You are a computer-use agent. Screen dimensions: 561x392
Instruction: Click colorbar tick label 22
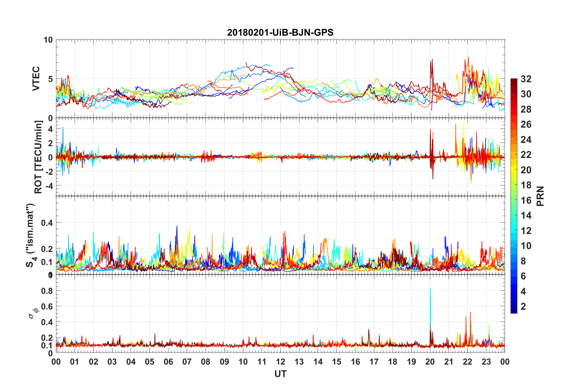pos(526,154)
